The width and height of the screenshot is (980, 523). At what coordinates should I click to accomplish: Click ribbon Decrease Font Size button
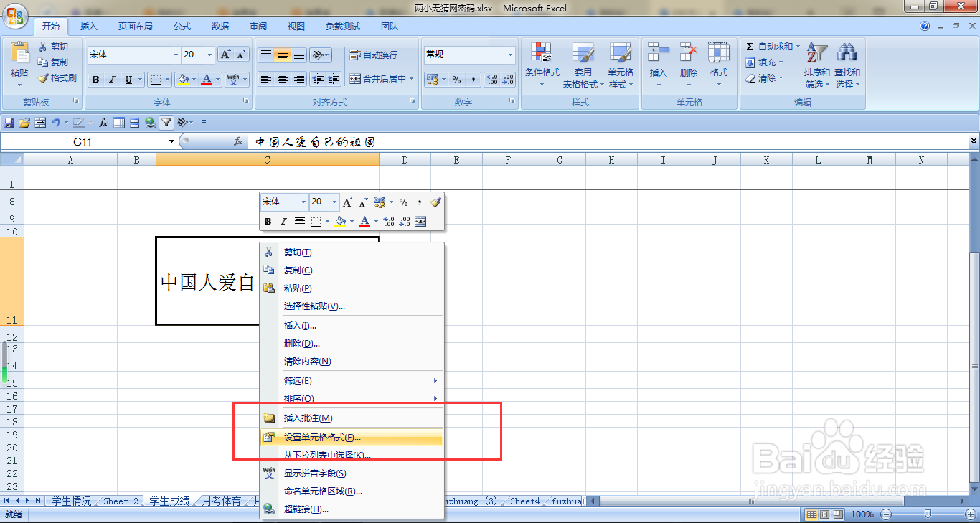pos(241,55)
